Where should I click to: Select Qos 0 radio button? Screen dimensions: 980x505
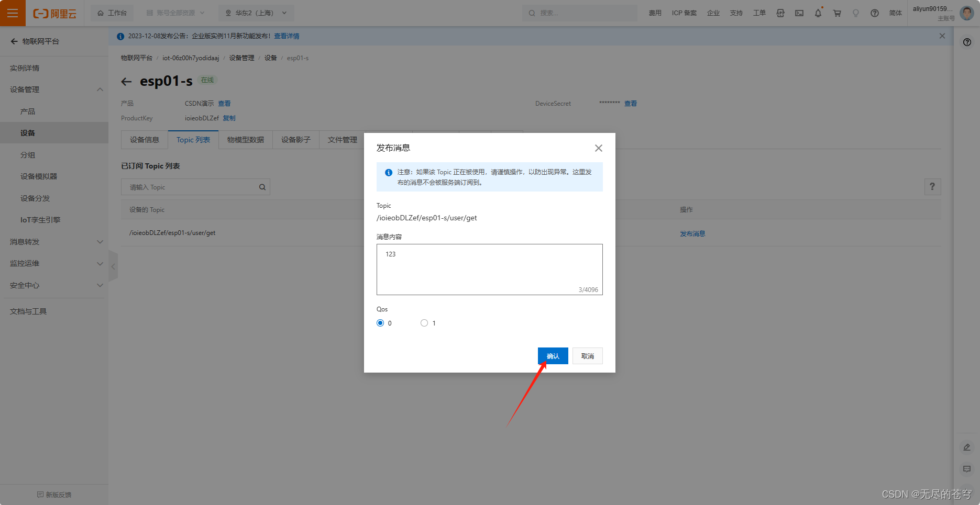380,323
